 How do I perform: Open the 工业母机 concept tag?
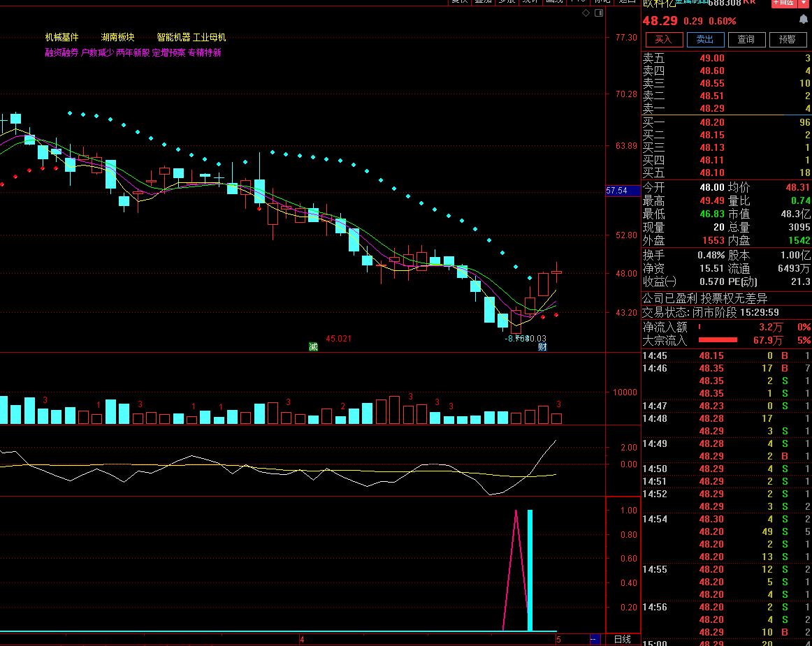209,37
